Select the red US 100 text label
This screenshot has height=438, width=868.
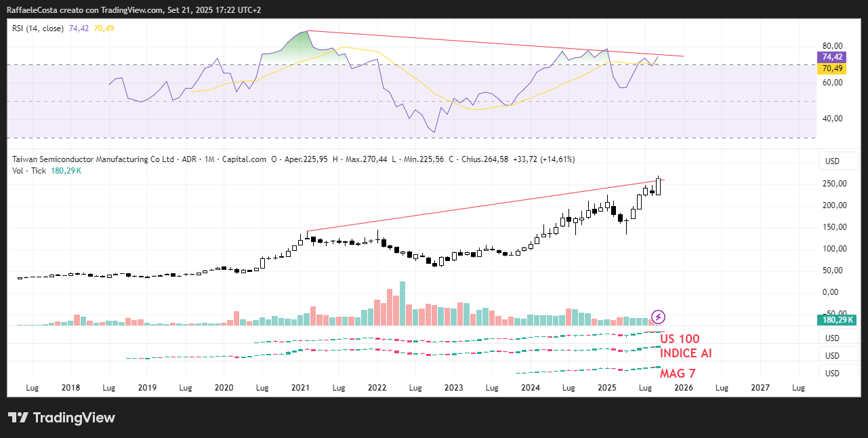pyautogui.click(x=680, y=339)
